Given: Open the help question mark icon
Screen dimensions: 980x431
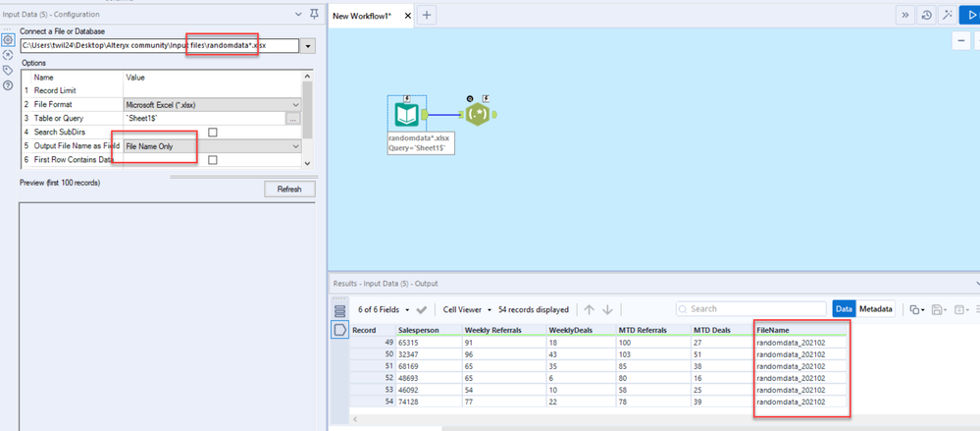Looking at the screenshot, I should (8, 85).
